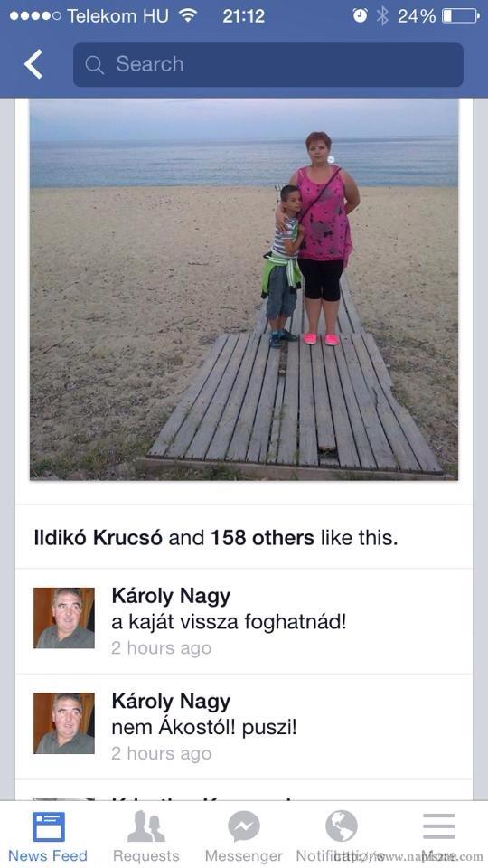Viewport: 488px width, 868px height.
Task: Tap the battery indicator icon
Action: pos(460,15)
